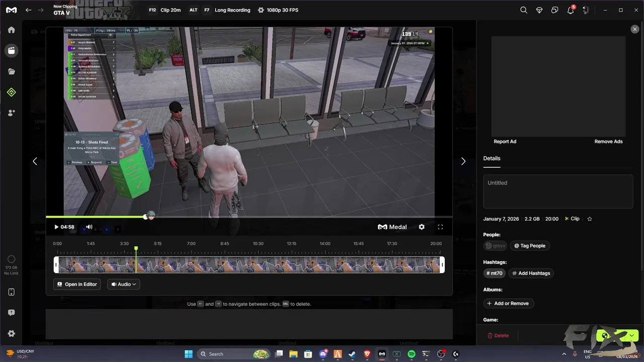Screen dimensions: 644x362
Task: Mute the clip's volume speaker
Action: [x=89, y=227]
